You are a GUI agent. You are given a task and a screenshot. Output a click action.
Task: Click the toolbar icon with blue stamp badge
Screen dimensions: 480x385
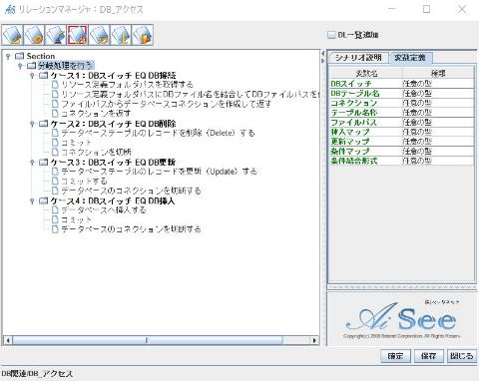(56, 35)
